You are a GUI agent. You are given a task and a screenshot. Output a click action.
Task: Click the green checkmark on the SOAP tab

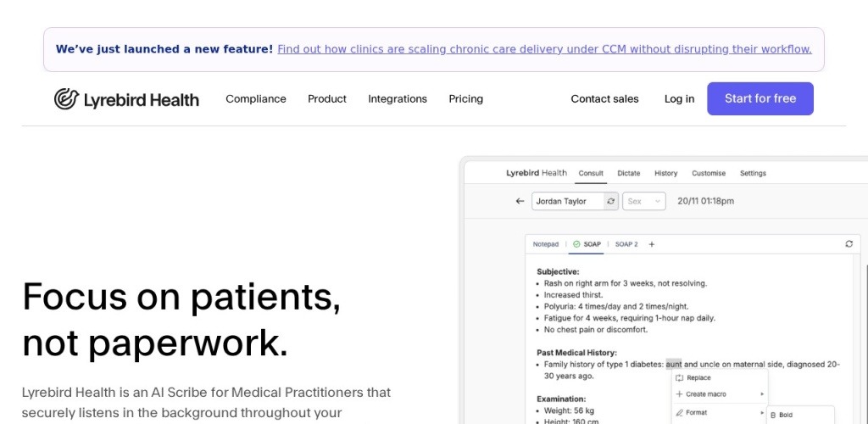coord(576,244)
